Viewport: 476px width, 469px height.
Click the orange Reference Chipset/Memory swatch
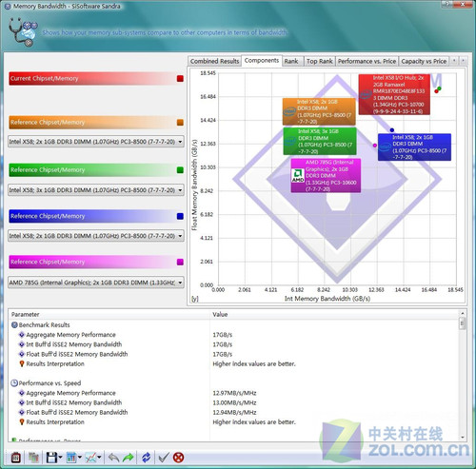coord(180,123)
